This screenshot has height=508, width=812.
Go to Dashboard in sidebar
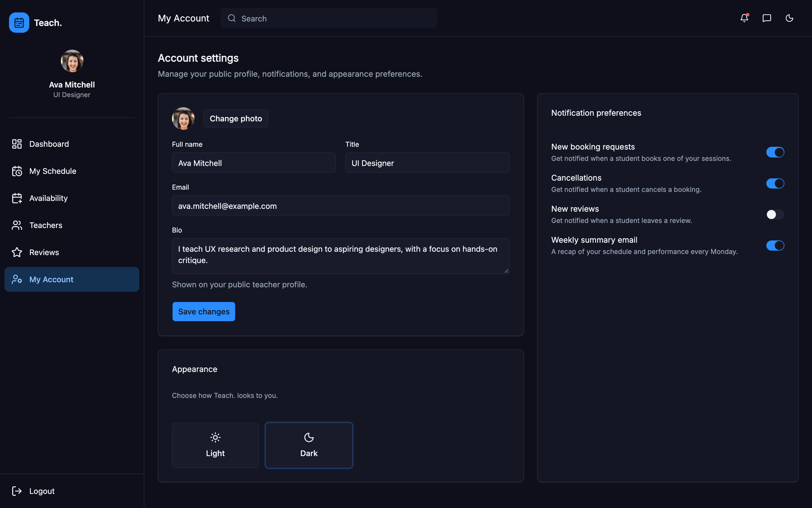point(72,144)
